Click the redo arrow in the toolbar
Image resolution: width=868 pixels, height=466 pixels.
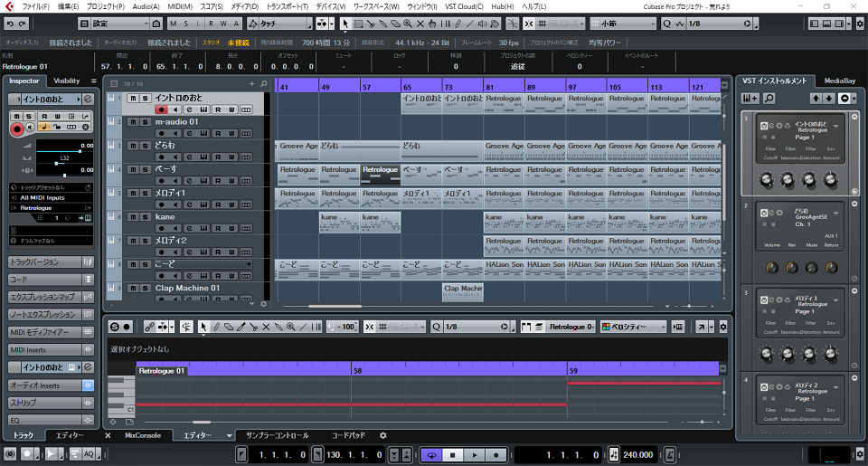point(22,24)
